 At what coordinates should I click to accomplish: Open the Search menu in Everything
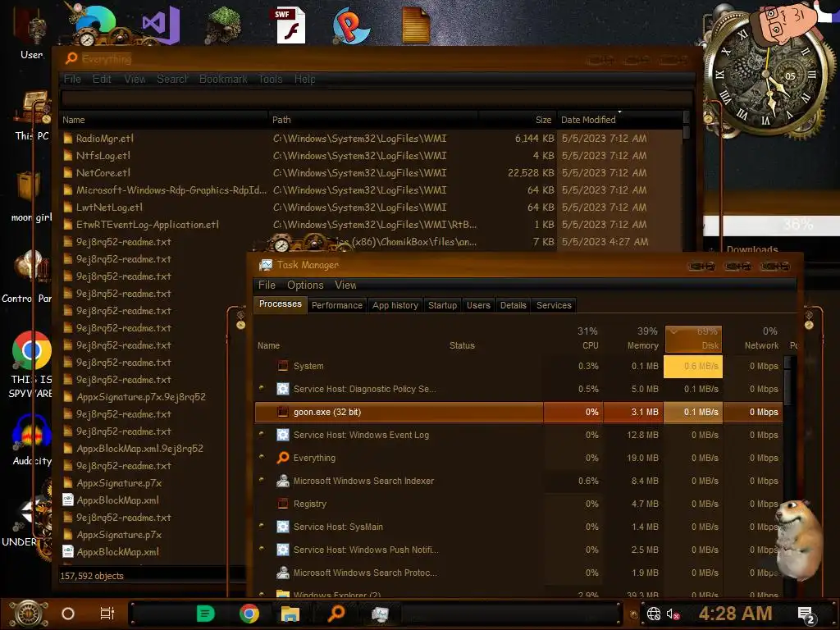[x=172, y=80]
